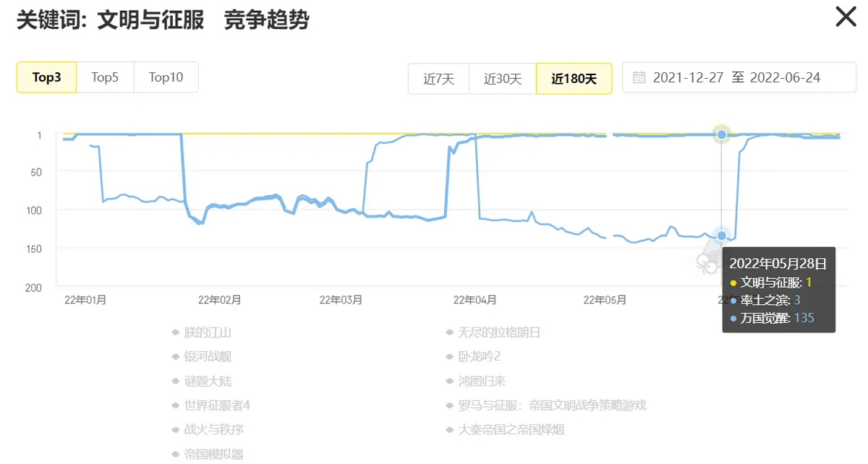Click the legend marker for 大秦帝国之帝国烽烟
Image resolution: width=868 pixels, height=464 pixels.
(x=448, y=429)
